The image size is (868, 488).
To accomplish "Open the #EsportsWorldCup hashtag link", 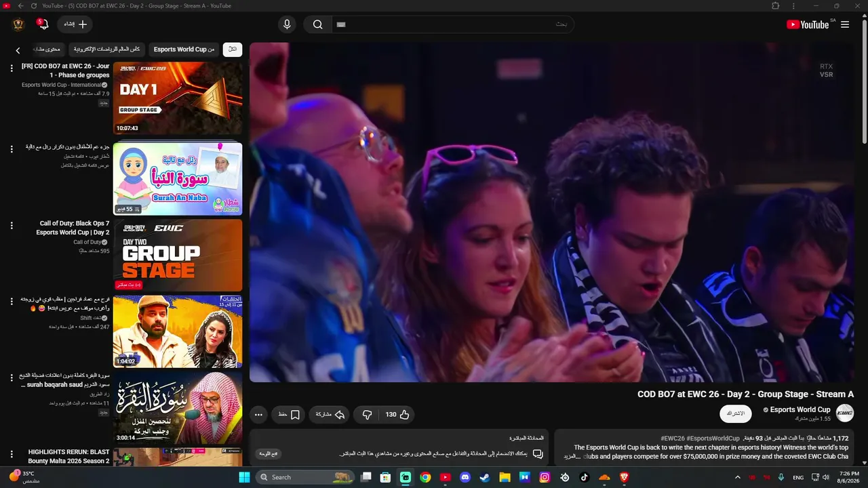I will pyautogui.click(x=713, y=439).
